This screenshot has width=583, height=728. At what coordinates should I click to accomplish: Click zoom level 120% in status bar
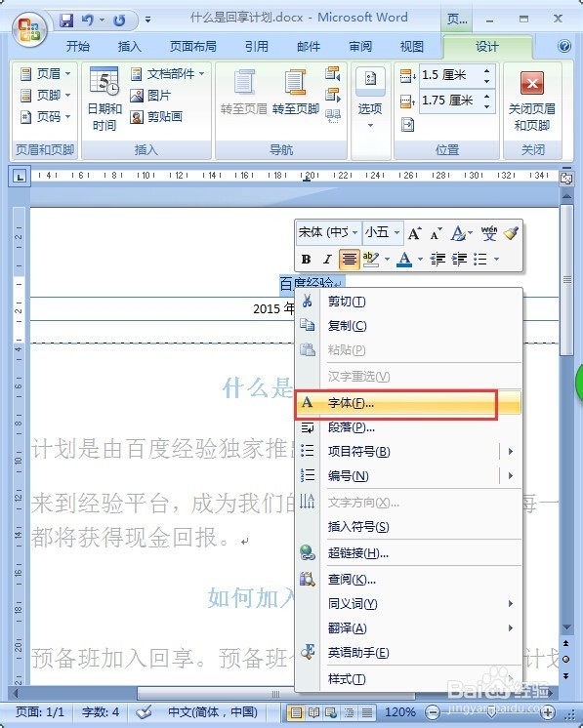399,711
